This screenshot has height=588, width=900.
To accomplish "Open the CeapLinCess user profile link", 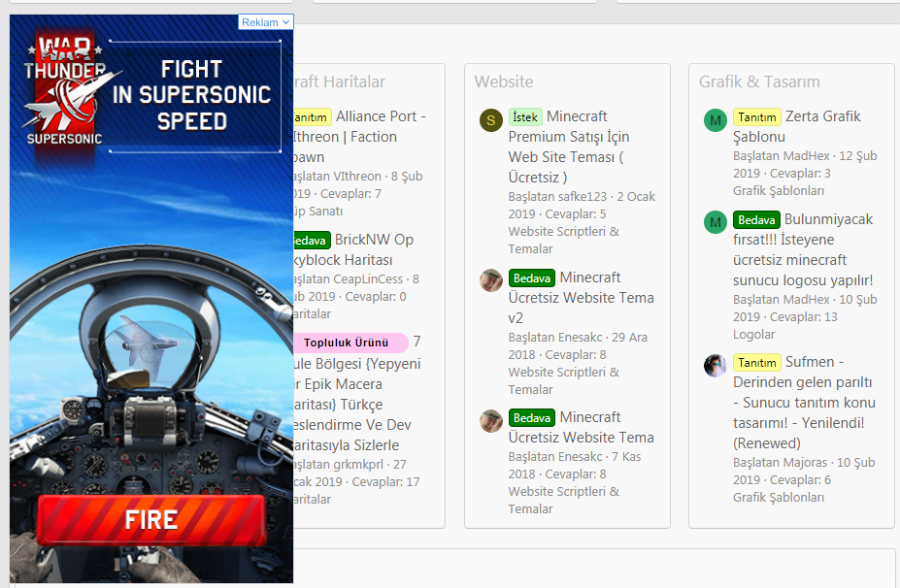I will (368, 279).
